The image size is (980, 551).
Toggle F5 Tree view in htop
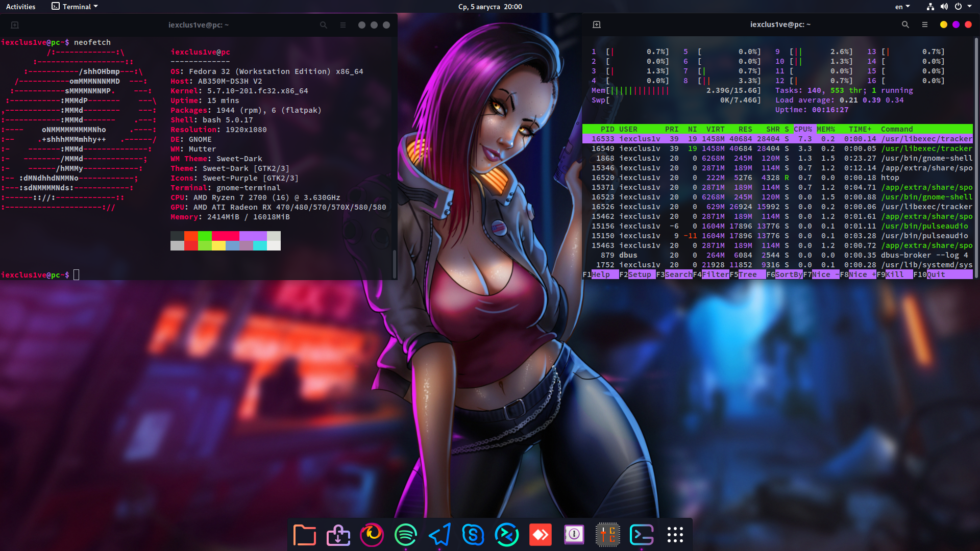click(x=748, y=274)
